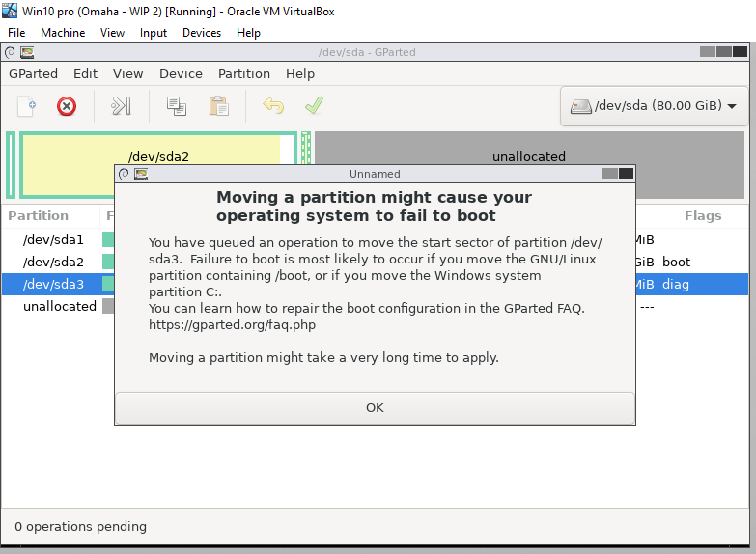
Task: Click the Flags column header
Action: tap(703, 215)
